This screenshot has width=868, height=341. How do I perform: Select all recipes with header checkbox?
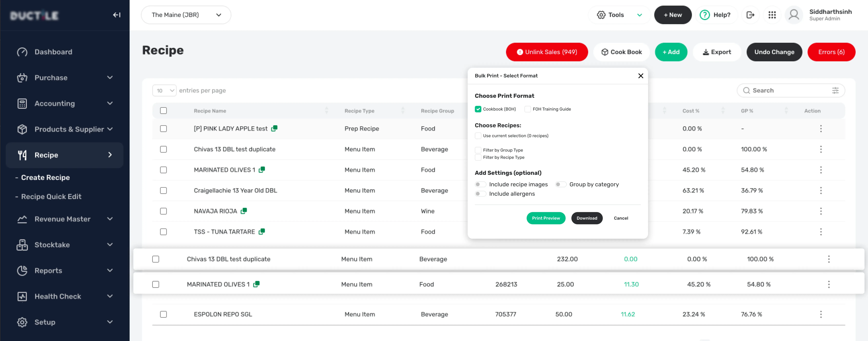pyautogui.click(x=163, y=110)
